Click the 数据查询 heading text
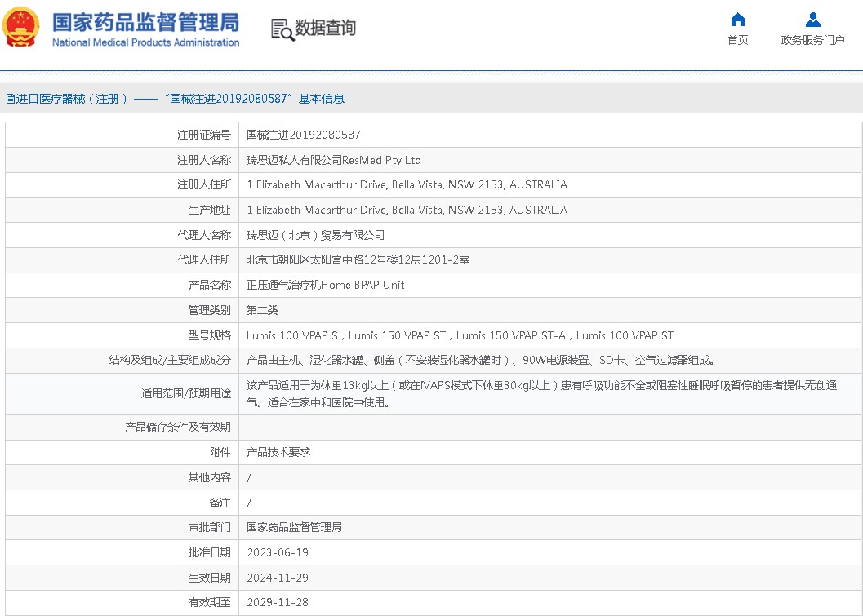863x616 pixels. click(x=326, y=29)
